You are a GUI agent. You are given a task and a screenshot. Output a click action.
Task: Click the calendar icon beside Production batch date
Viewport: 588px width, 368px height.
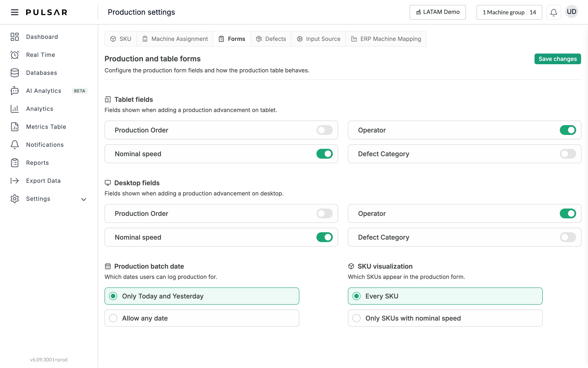pyautogui.click(x=108, y=266)
